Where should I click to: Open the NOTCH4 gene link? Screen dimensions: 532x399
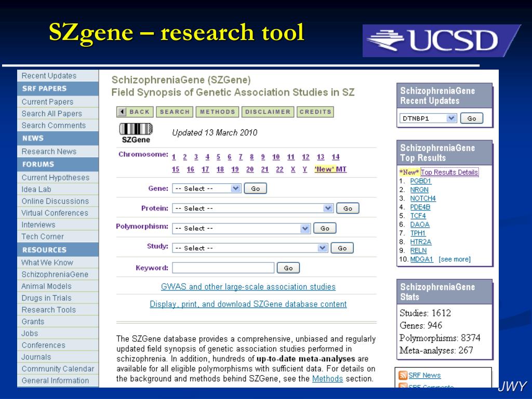click(x=423, y=198)
